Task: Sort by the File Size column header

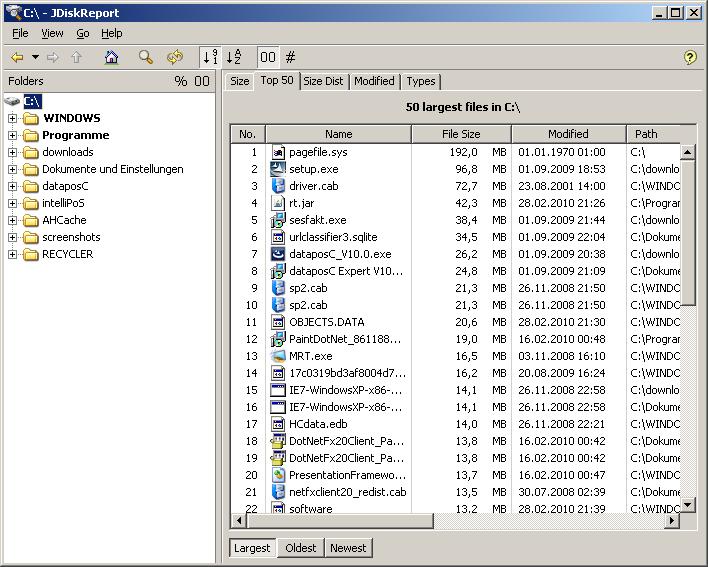Action: click(x=461, y=134)
